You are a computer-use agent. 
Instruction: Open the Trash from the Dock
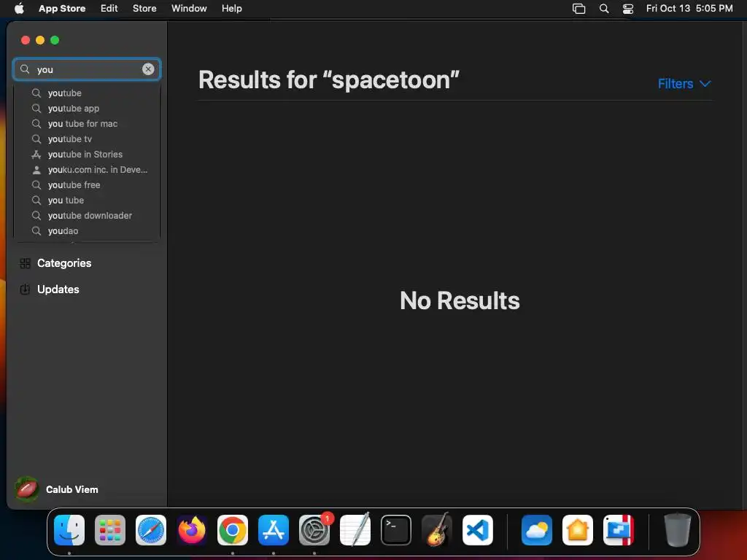(x=677, y=530)
